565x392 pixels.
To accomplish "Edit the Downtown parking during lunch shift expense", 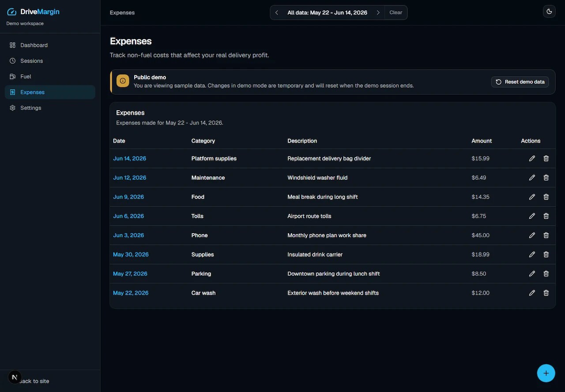I will click(x=532, y=274).
